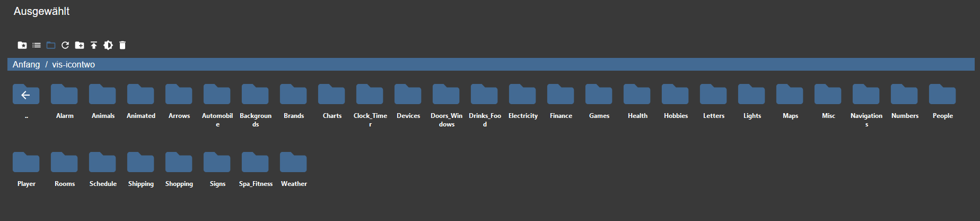The height and width of the screenshot is (221, 980).
Task: Create a new folder
Action: pyautogui.click(x=80, y=45)
